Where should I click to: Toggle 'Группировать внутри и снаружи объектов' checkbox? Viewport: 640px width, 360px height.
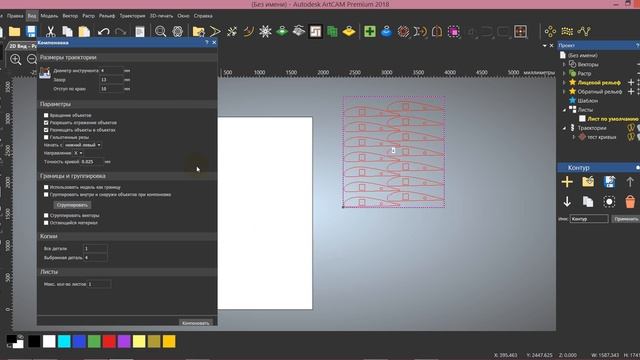pos(46,195)
